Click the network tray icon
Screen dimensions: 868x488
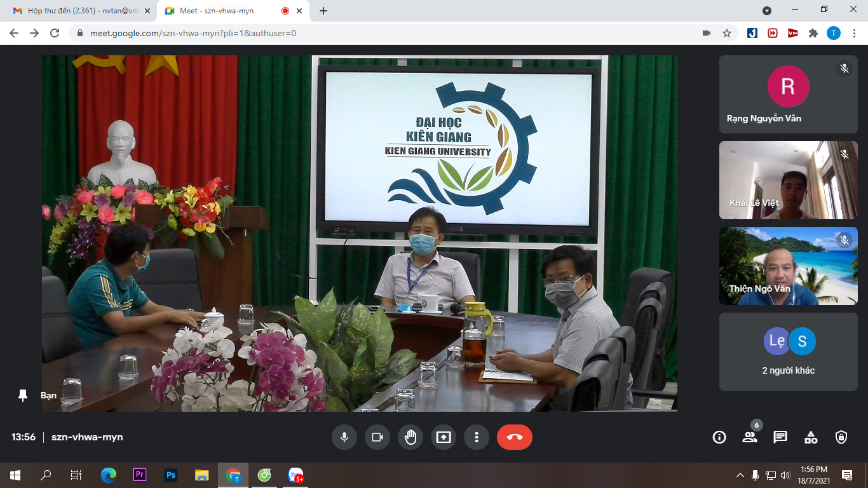point(771,475)
